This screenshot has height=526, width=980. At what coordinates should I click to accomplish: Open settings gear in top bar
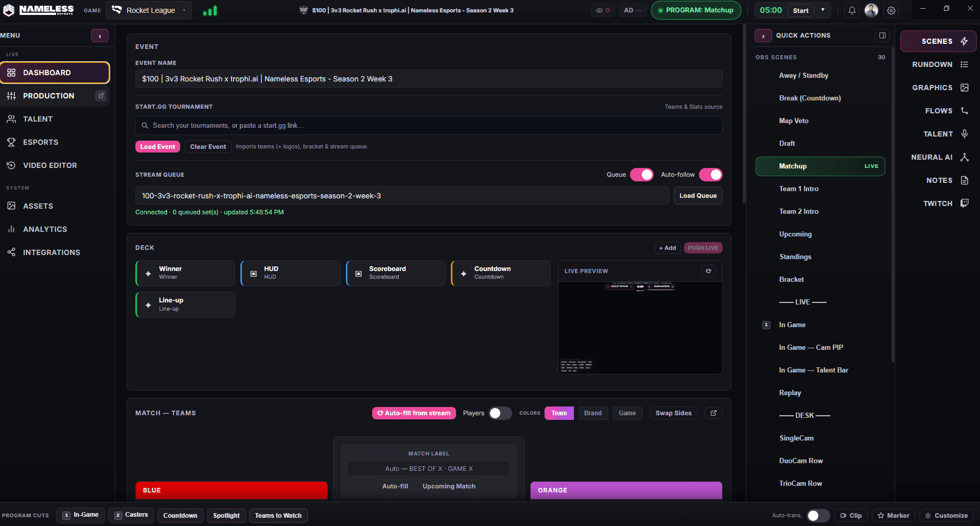tap(891, 10)
